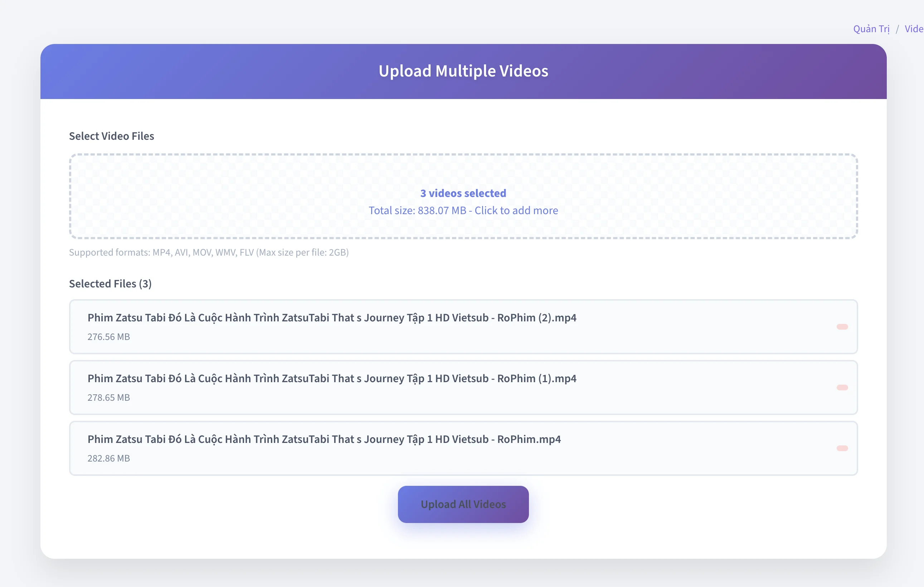Select the RoPhim.mp4 file name
Screen dimensions: 924x587
[324, 439]
